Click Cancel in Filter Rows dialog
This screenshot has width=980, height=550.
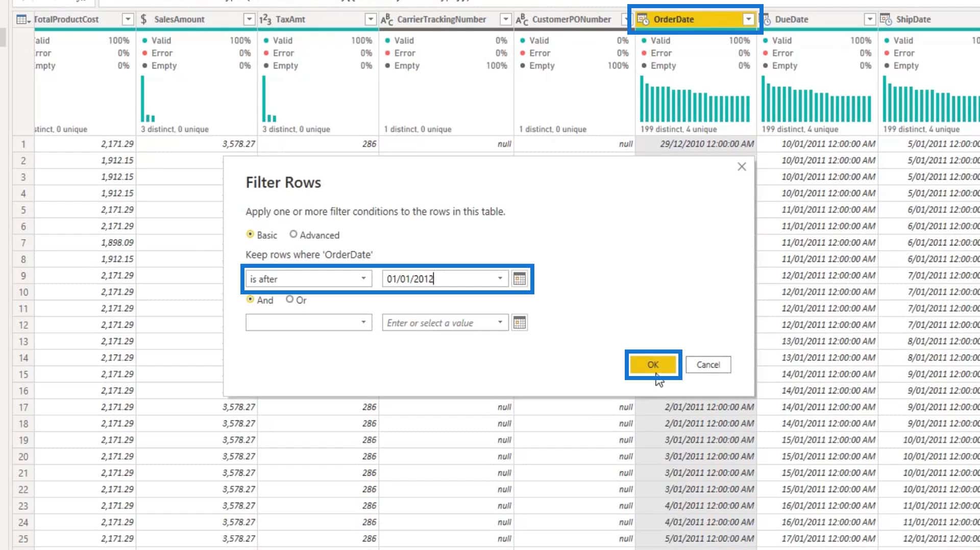pos(708,365)
